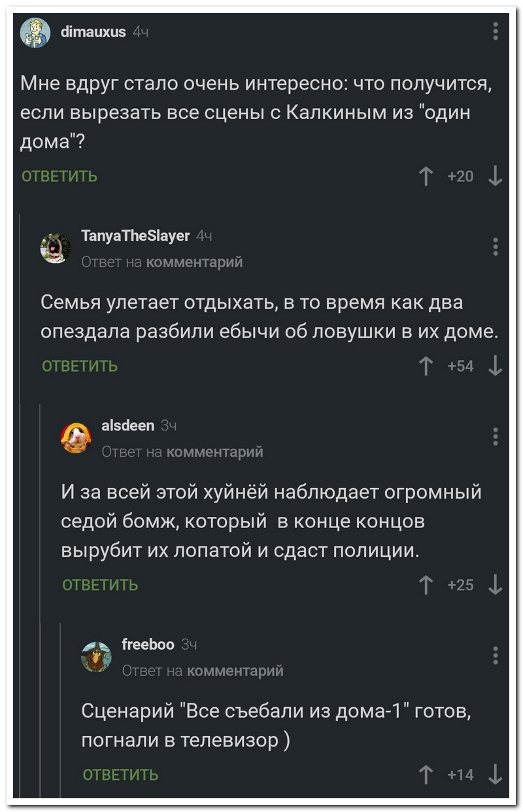Screen dimensions: 523x812
Task: Open three-dot menu on TanyaTheSlayer's comment
Action: (496, 247)
